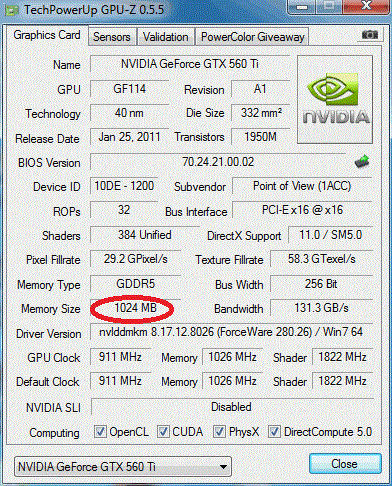Click the Shaders field 384 Unified
The height and width of the screenshot is (486, 392).
click(x=145, y=235)
